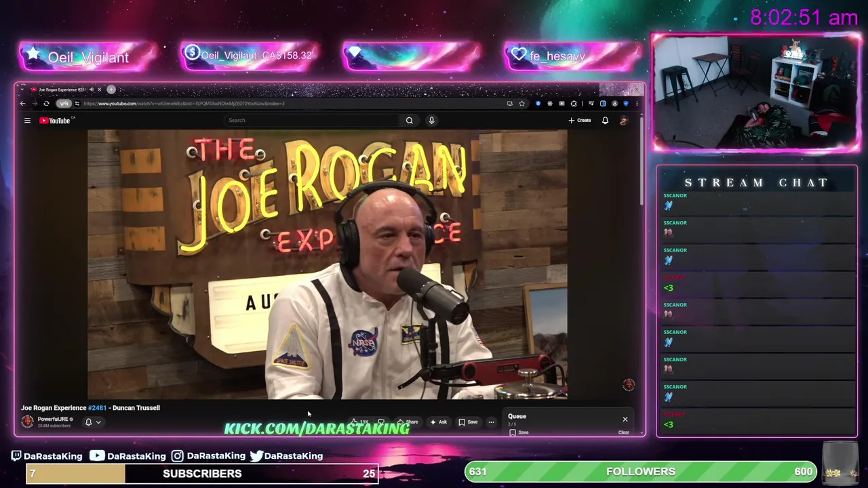Click the browser address bar URL
This screenshot has height=488, width=868.
tap(183, 104)
